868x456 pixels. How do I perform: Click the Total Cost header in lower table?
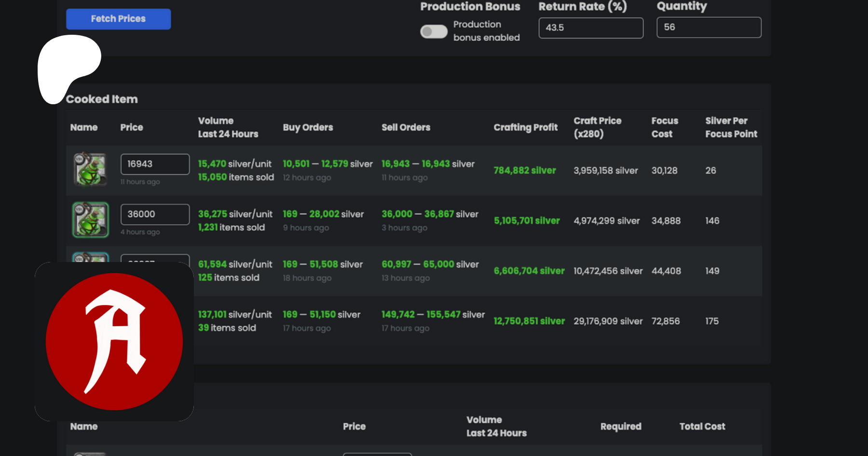702,427
